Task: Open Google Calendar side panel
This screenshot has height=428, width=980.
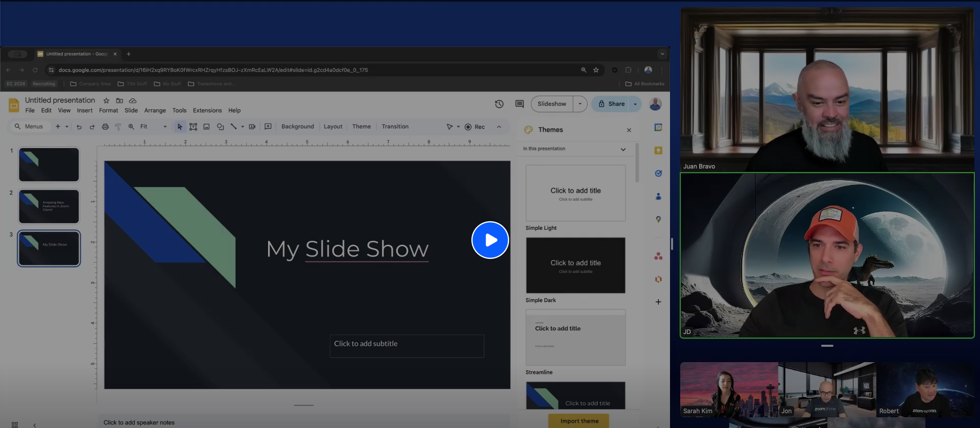Action: pos(658,127)
